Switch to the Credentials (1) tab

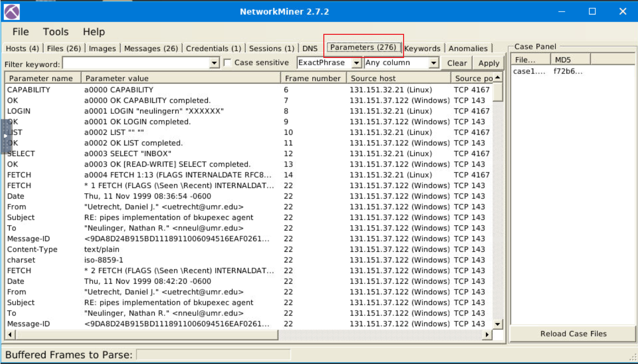[x=213, y=48]
